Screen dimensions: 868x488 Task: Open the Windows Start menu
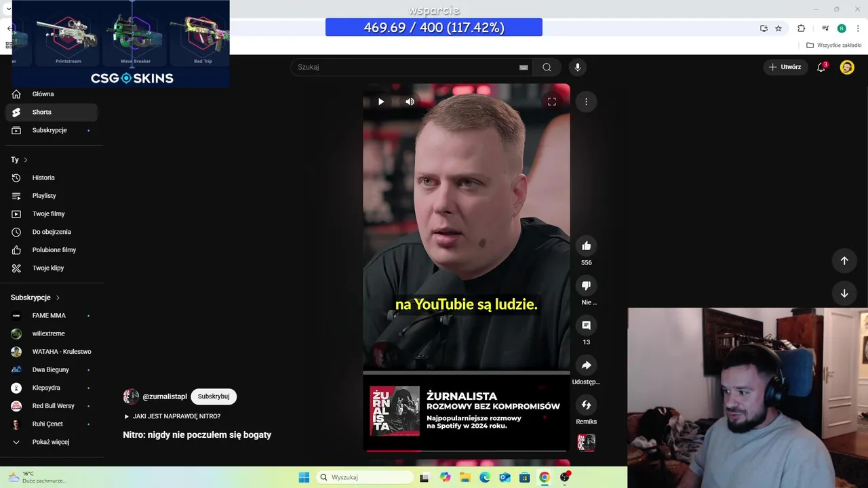[x=304, y=477]
